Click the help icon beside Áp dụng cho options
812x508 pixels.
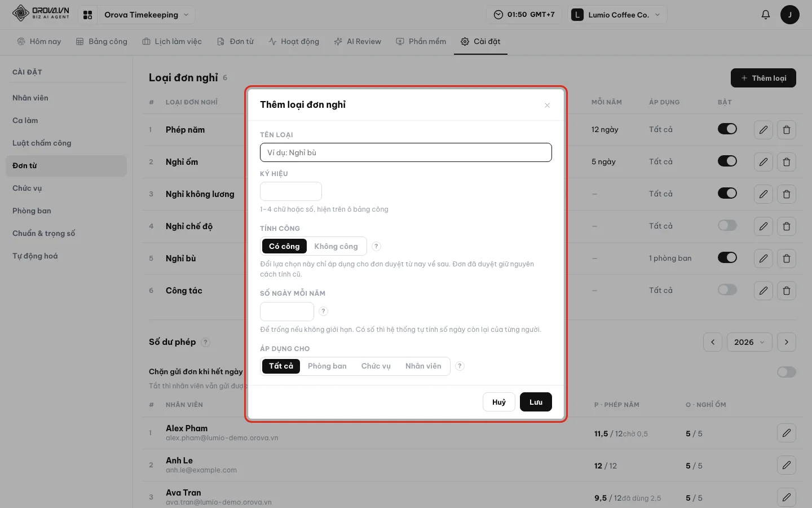click(460, 366)
